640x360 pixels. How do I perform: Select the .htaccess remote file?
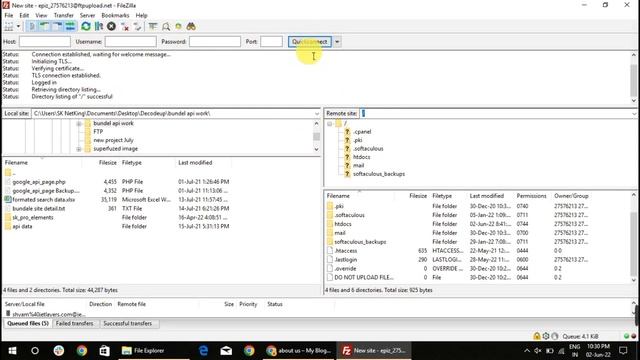click(345, 251)
